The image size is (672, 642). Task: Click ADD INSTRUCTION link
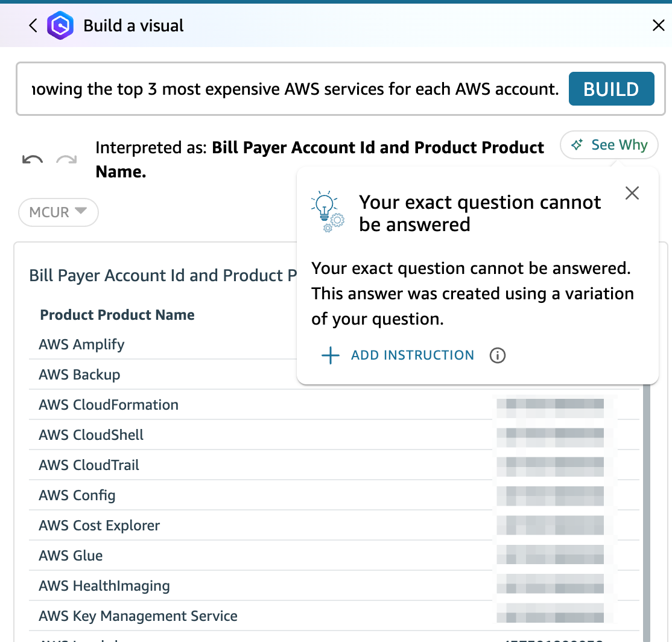[x=412, y=355]
